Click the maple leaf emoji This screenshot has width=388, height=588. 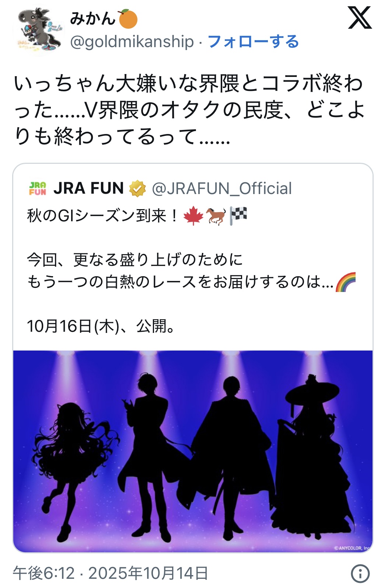pos(193,216)
